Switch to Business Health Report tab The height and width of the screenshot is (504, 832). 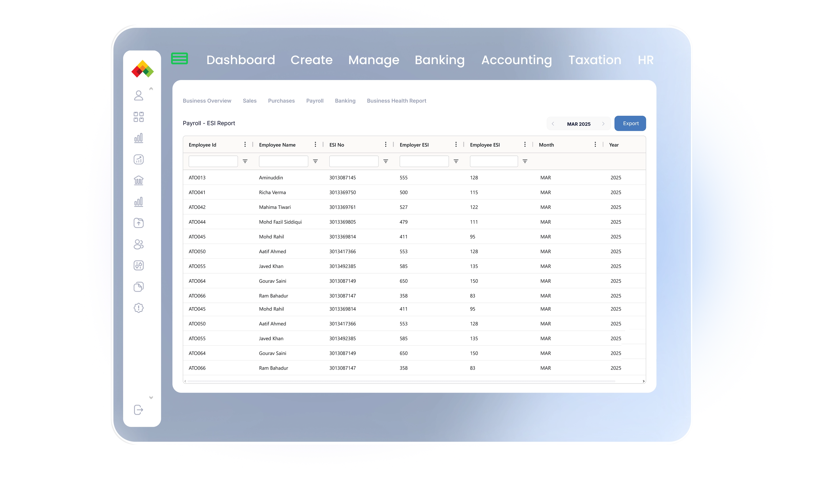coord(396,101)
